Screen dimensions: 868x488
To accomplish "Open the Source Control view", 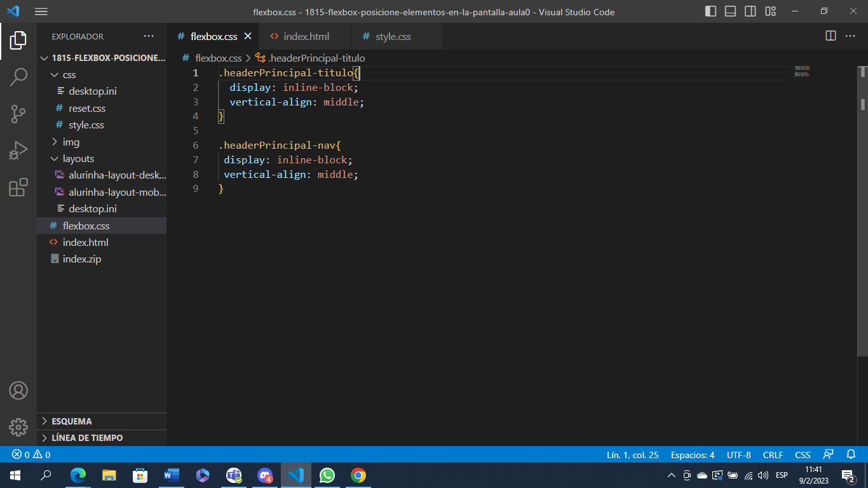I will [18, 114].
